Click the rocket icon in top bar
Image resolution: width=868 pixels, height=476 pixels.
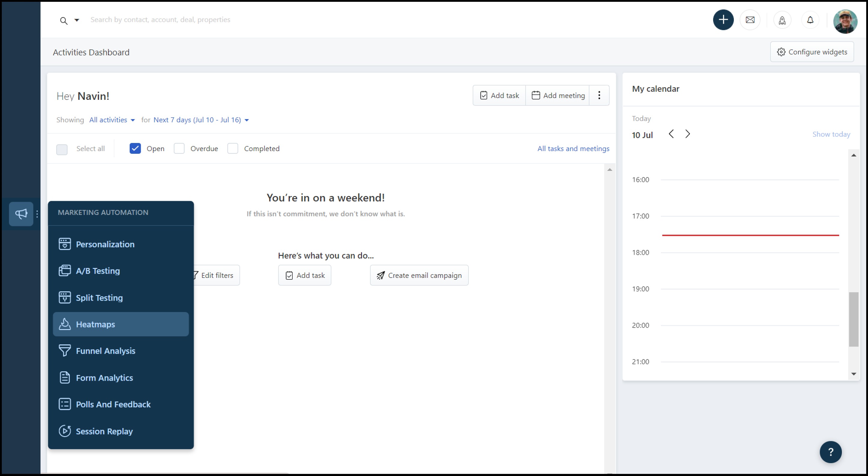pos(782,20)
